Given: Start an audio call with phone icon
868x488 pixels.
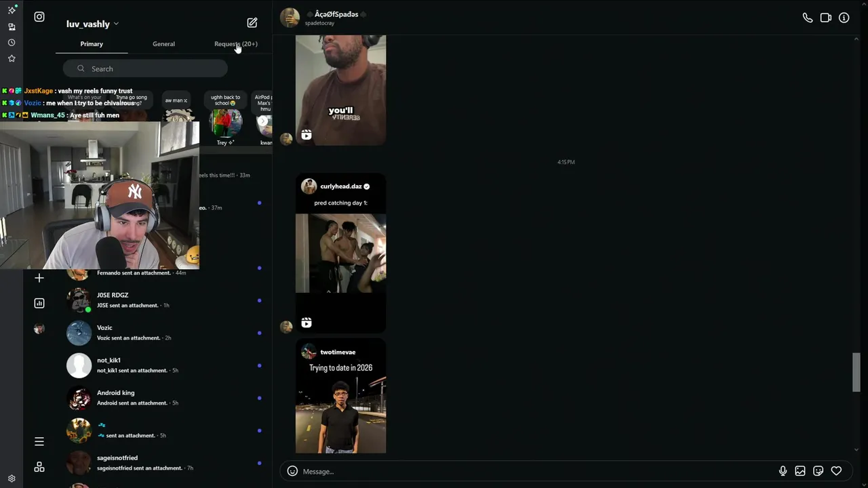Looking at the screenshot, I should coord(808,18).
